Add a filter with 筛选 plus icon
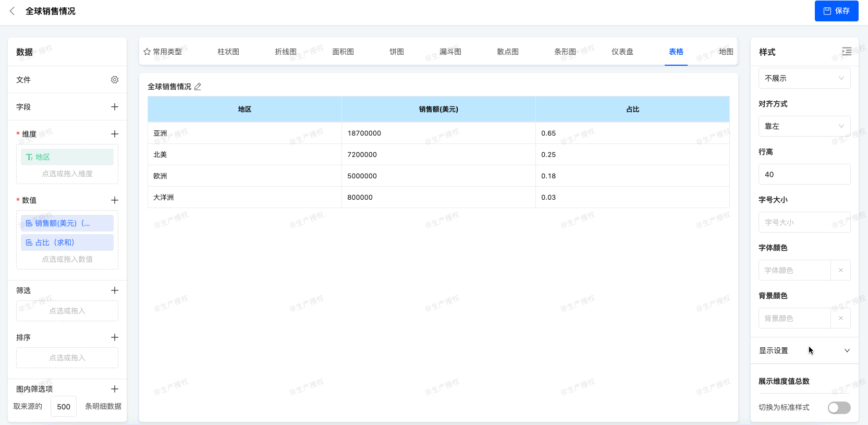The image size is (868, 425). pos(115,290)
